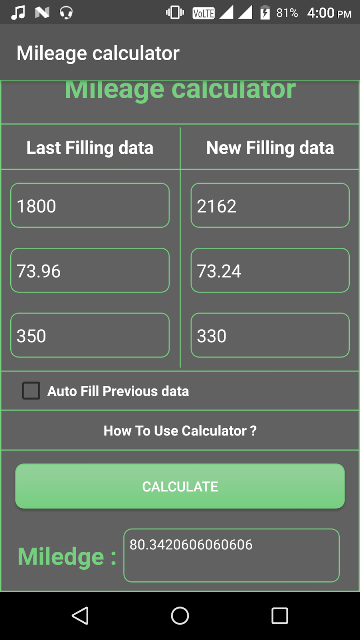
Task: Edit the new filling value 73.24
Action: pos(270,270)
